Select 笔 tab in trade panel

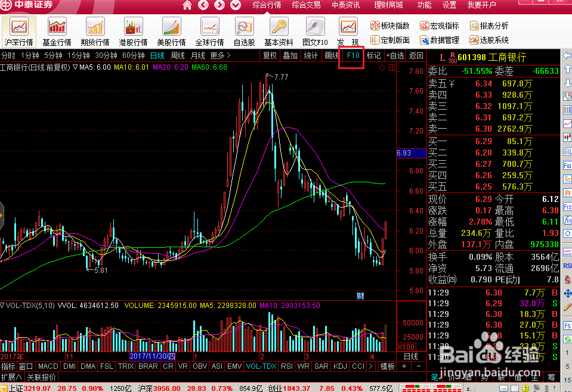click(x=434, y=377)
